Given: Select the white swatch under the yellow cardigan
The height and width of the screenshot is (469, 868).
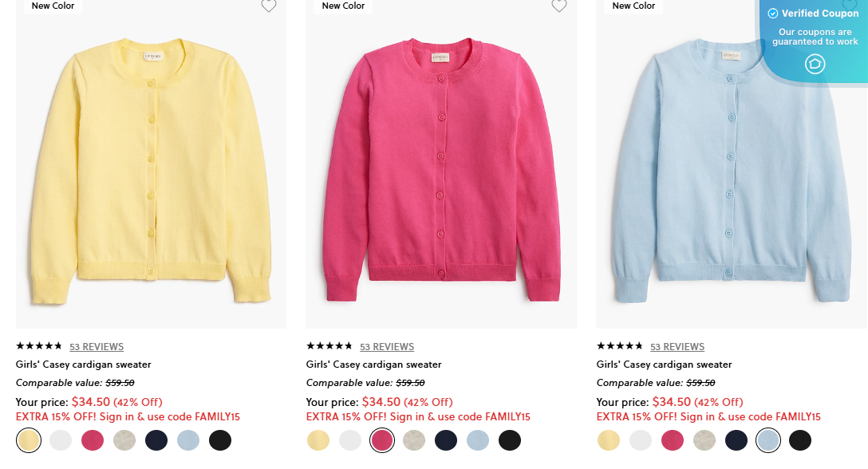Looking at the screenshot, I should pos(61,440).
